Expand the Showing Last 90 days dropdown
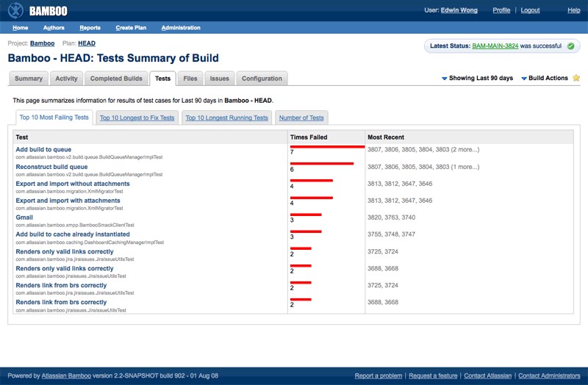 [477, 78]
